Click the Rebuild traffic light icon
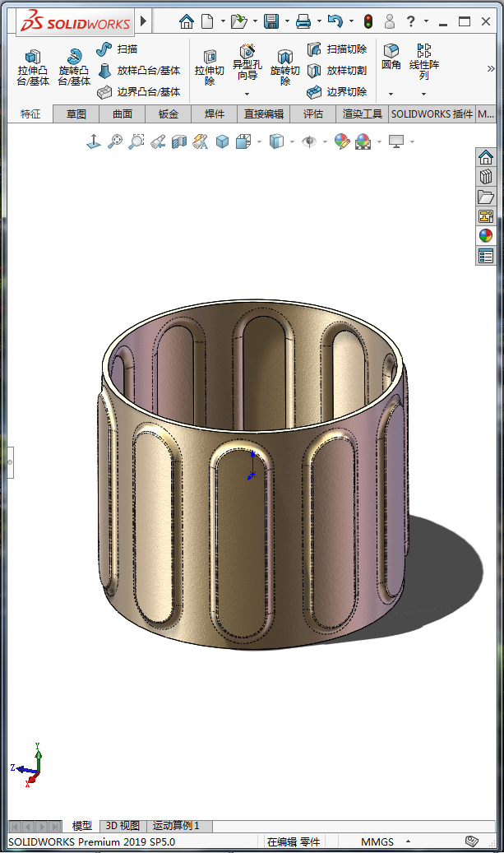 click(368, 21)
